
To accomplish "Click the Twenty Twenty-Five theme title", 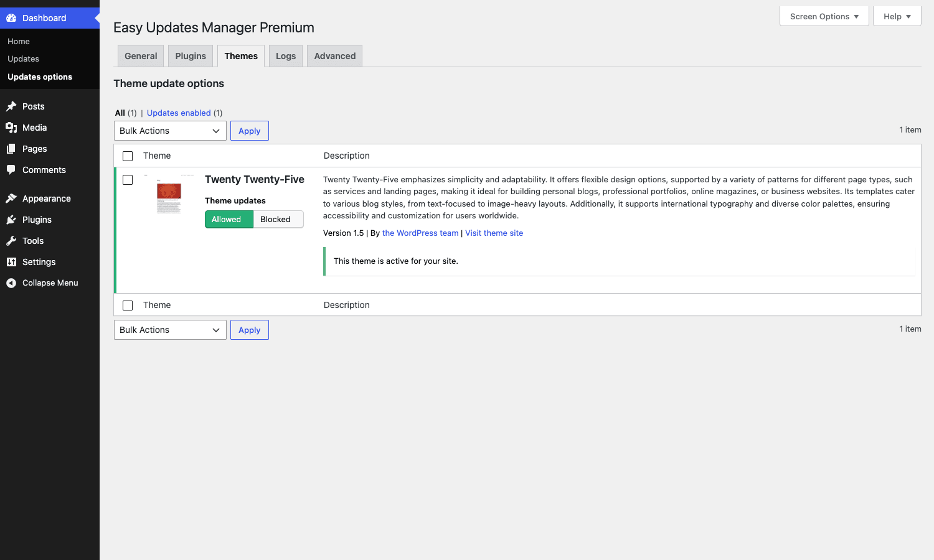I will pyautogui.click(x=255, y=179).
